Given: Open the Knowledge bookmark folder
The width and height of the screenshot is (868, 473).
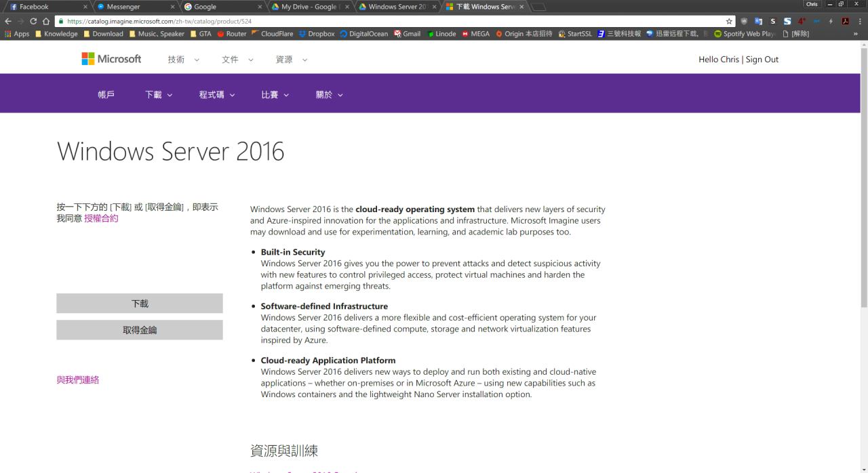Looking at the screenshot, I should point(56,34).
